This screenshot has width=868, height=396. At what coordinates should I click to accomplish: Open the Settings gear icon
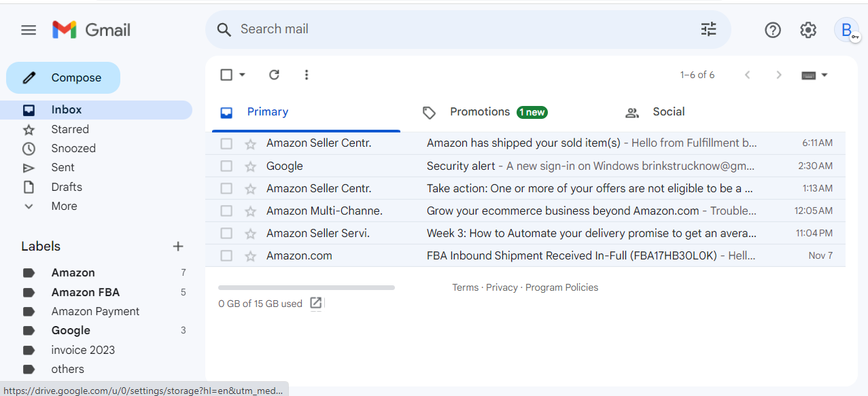coord(808,30)
